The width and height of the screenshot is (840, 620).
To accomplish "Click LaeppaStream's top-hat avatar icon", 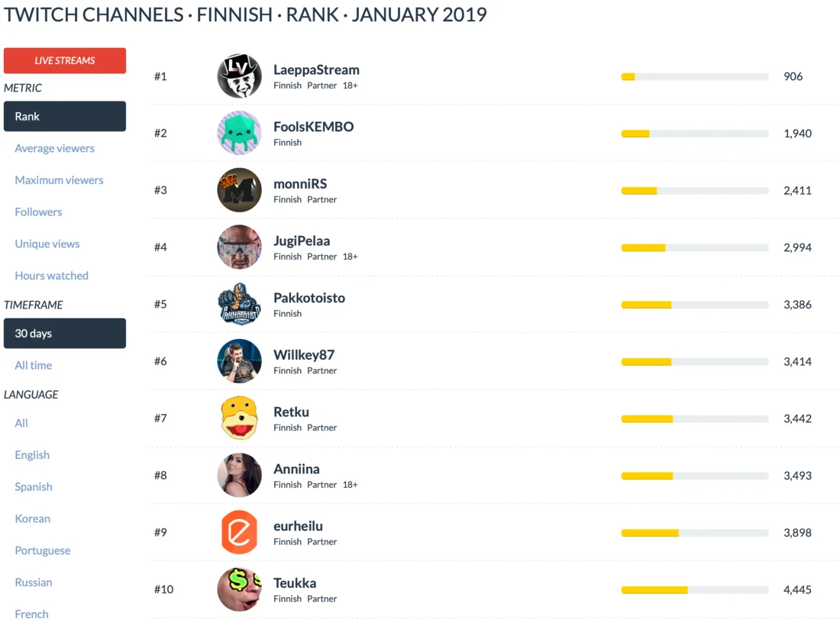I will click(x=239, y=76).
